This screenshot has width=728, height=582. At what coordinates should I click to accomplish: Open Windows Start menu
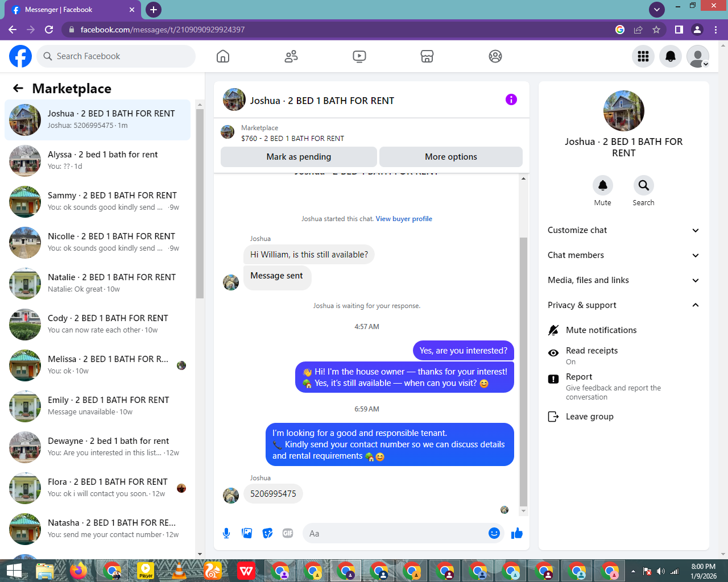pyautogui.click(x=14, y=571)
